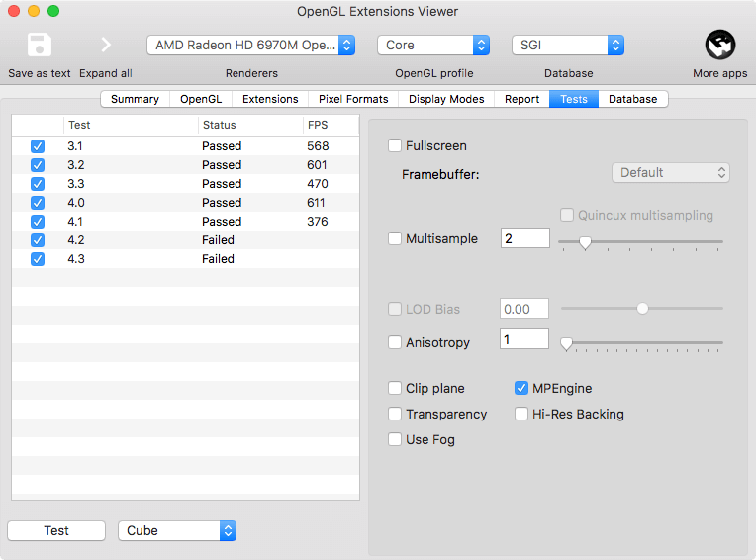The image size is (756, 560).
Task: Click the Failed status of test 4.2
Action: coord(218,240)
